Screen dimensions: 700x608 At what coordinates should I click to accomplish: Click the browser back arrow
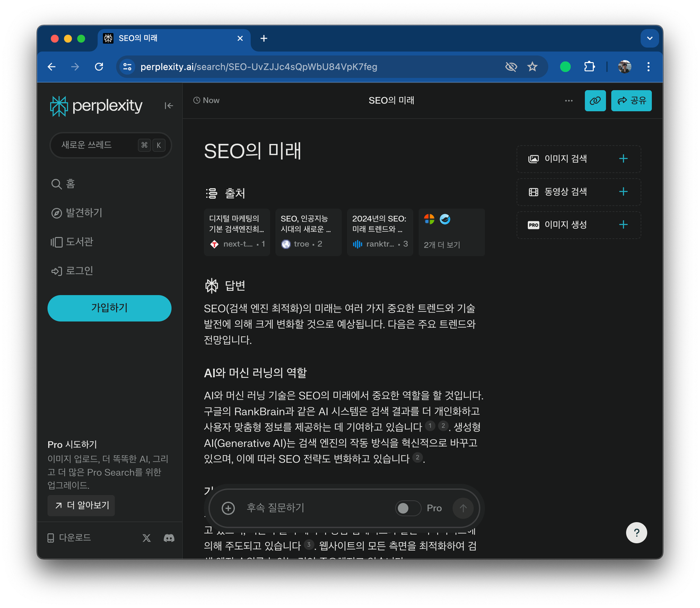coord(51,67)
